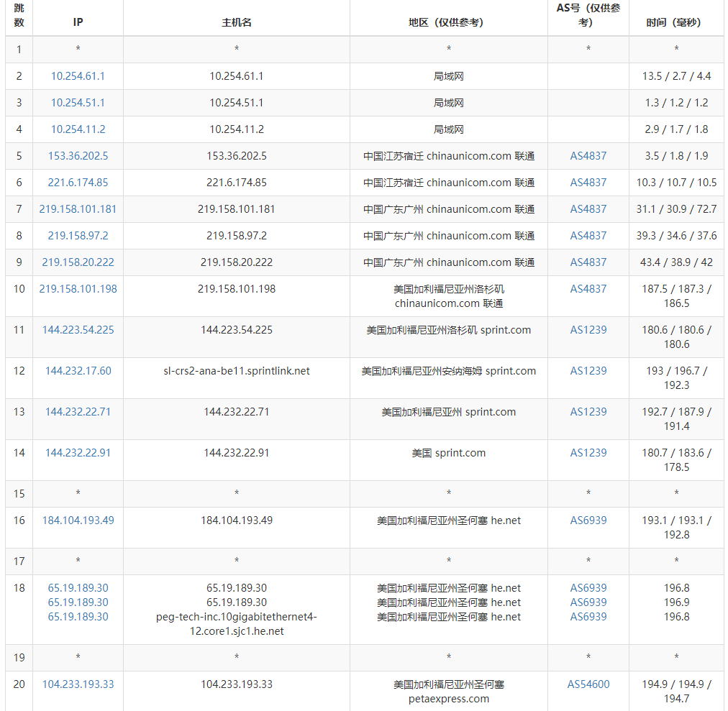
Task: Click the 219.158.101.198 IP link
Action: tap(78, 288)
